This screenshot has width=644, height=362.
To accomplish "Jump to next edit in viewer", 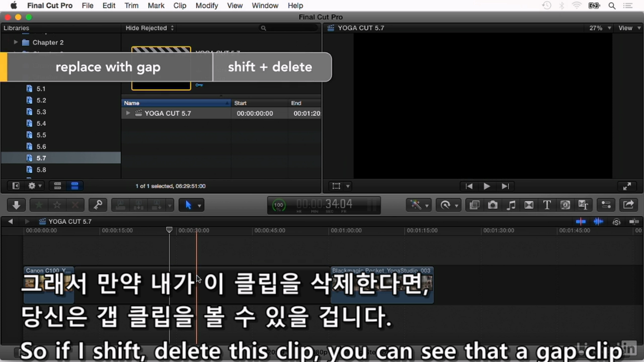I will (505, 186).
